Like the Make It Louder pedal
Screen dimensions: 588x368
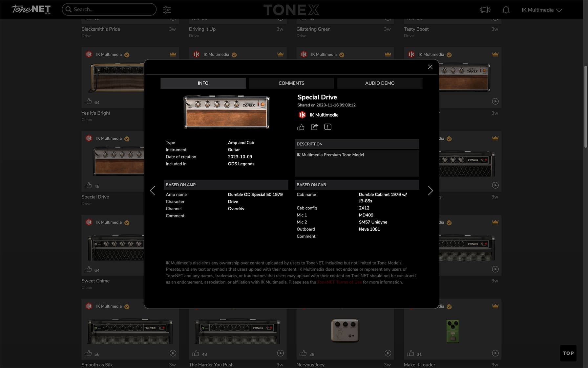tap(410, 354)
